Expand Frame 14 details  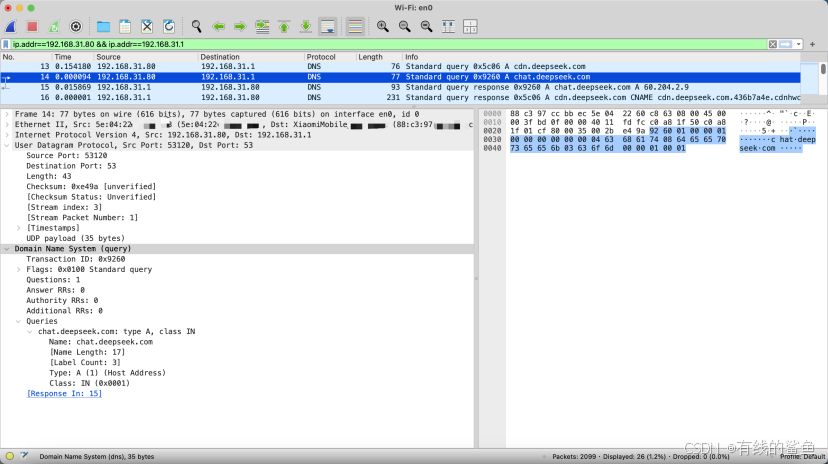click(7, 114)
